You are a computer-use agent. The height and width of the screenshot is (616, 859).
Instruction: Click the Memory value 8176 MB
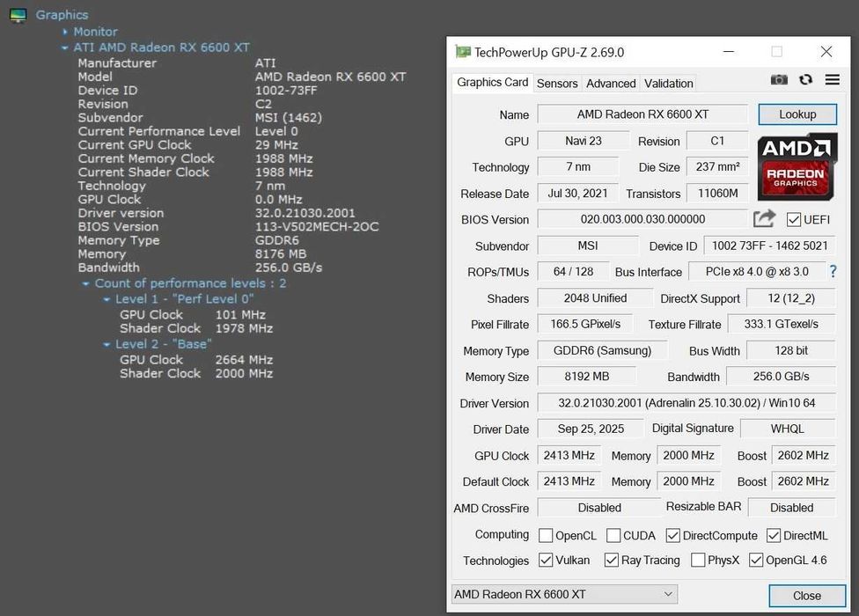pyautogui.click(x=281, y=254)
